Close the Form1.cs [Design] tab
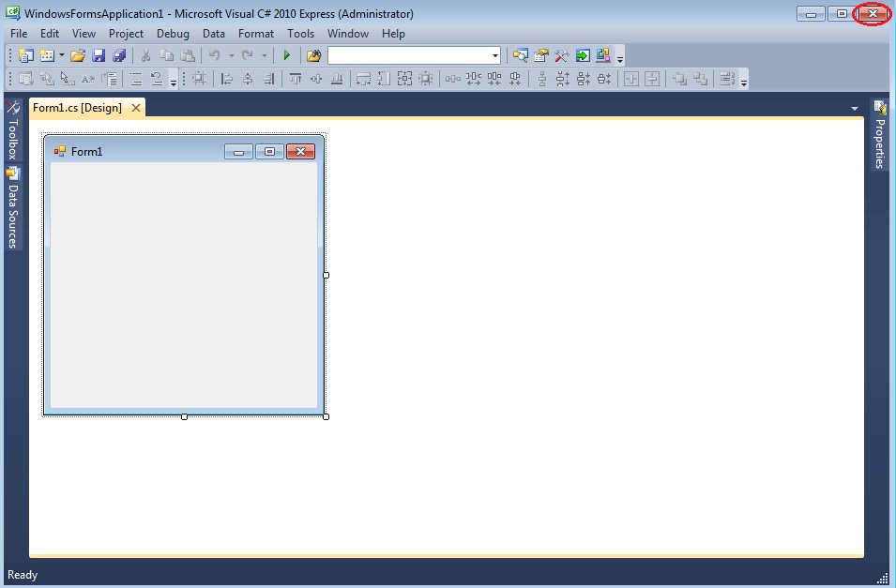Screen dimensions: 896x588 [x=136, y=108]
